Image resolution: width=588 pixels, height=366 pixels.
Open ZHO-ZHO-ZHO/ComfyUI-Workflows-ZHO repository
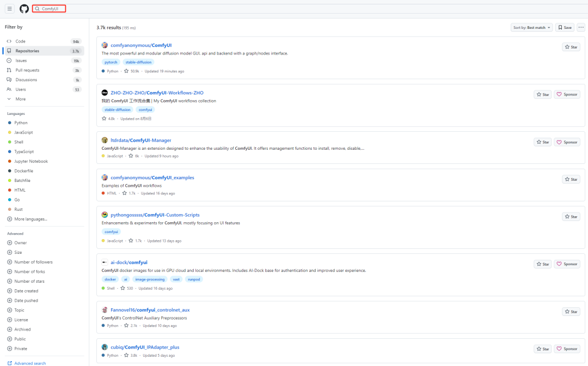157,93
